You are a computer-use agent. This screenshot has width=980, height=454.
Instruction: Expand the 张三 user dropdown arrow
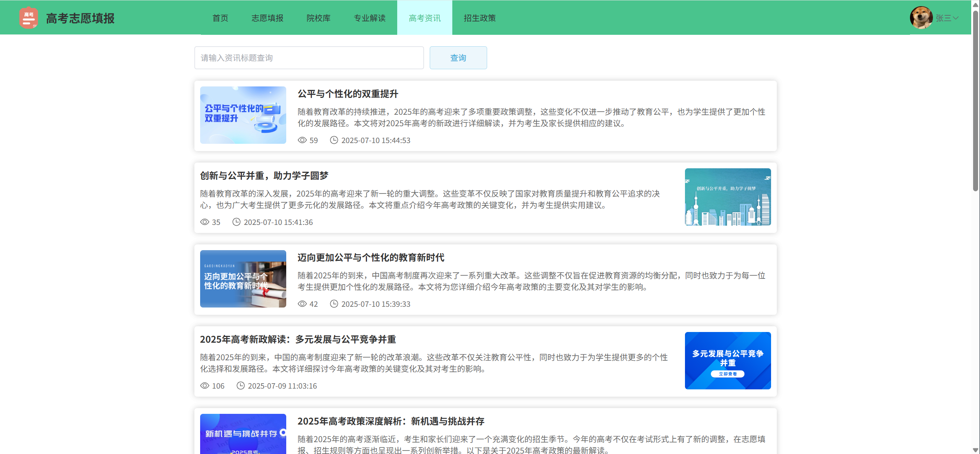tap(956, 18)
